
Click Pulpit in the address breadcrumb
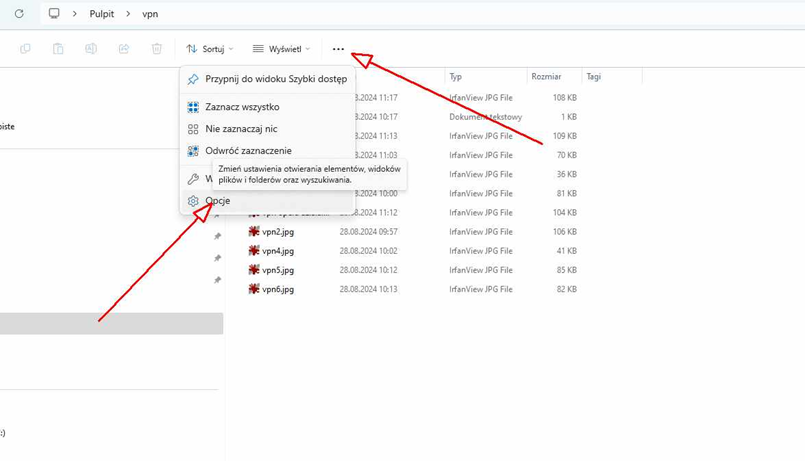[102, 14]
